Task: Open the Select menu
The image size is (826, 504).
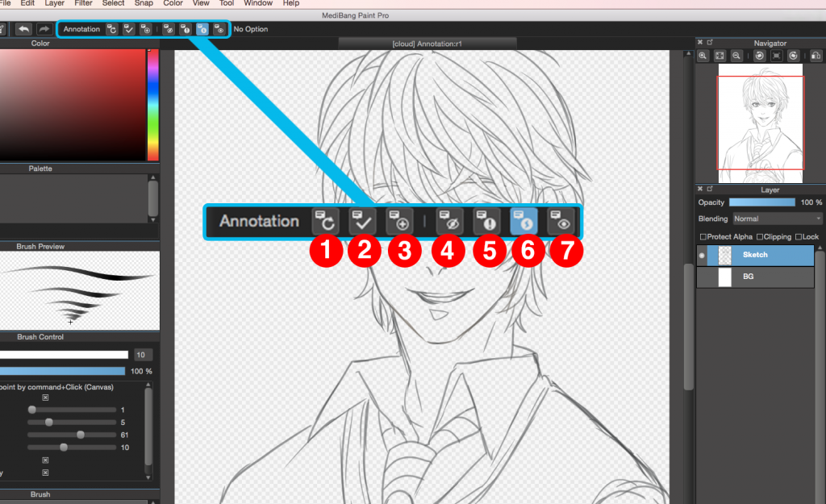Action: pyautogui.click(x=113, y=3)
